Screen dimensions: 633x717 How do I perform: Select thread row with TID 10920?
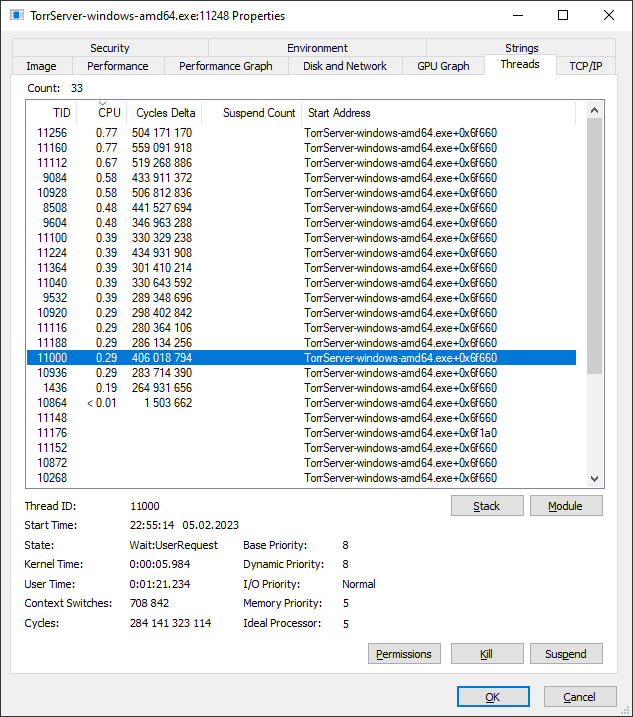pyautogui.click(x=301, y=313)
